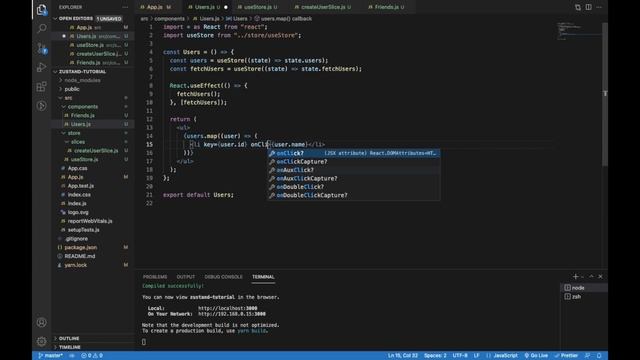640x360 pixels.
Task: Click the JavaScript language mode
Action: [x=505, y=356]
